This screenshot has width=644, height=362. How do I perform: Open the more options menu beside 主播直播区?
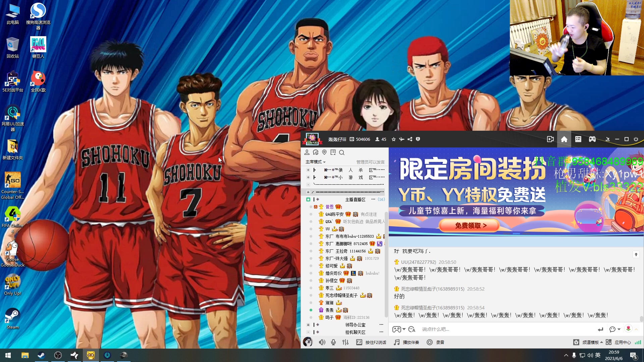373,199
